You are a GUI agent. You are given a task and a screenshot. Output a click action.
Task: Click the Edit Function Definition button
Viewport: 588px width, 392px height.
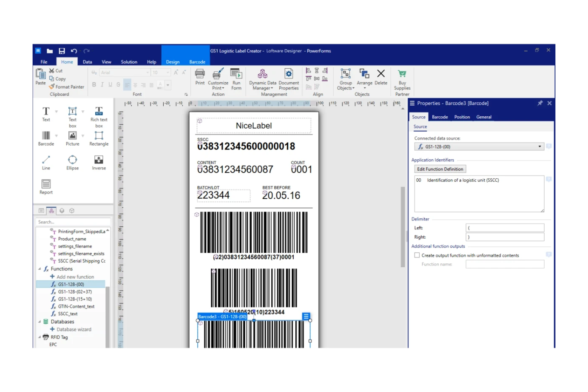[440, 169]
